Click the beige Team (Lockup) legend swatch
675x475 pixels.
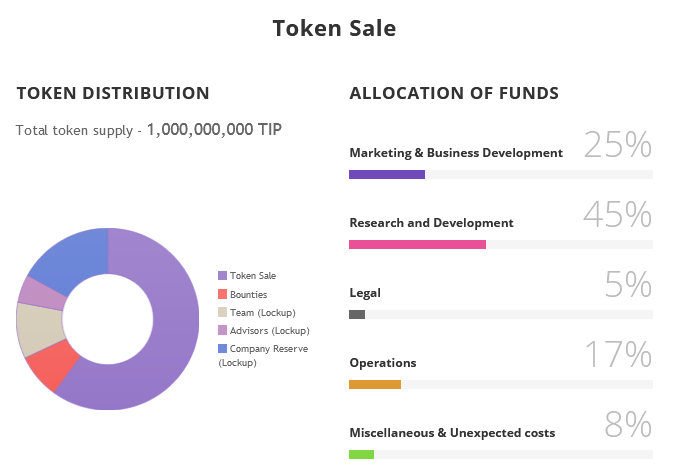(223, 312)
